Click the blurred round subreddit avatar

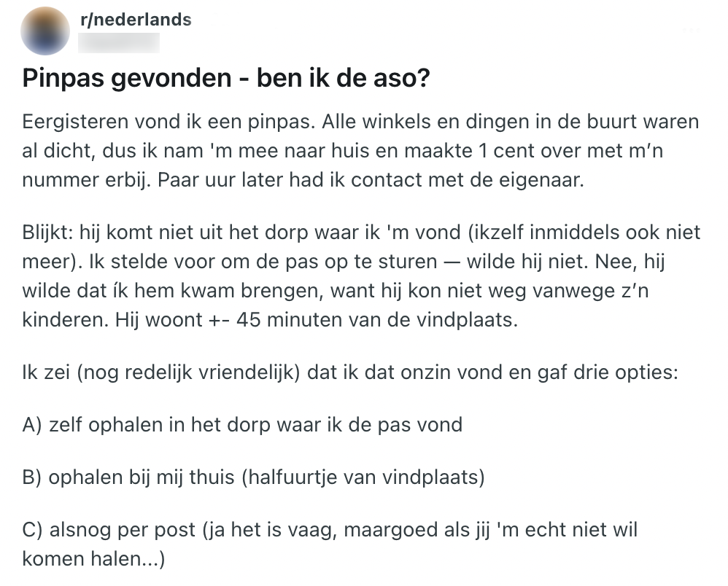(x=47, y=31)
